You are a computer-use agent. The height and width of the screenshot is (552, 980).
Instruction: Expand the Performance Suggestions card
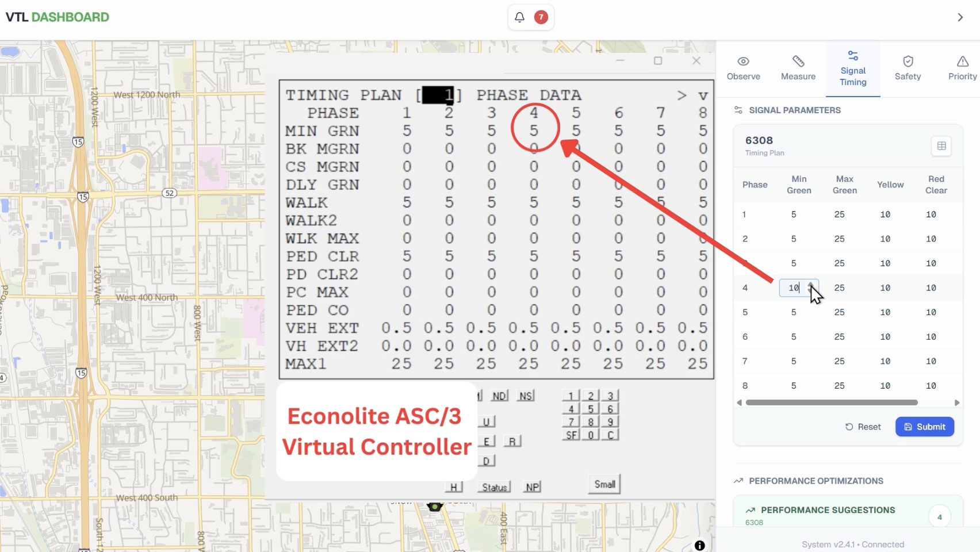coord(848,511)
